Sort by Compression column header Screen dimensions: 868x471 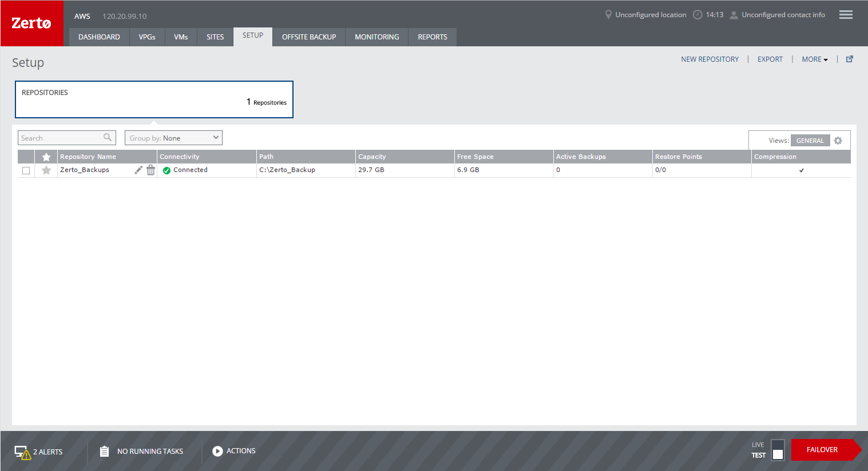[x=801, y=157]
